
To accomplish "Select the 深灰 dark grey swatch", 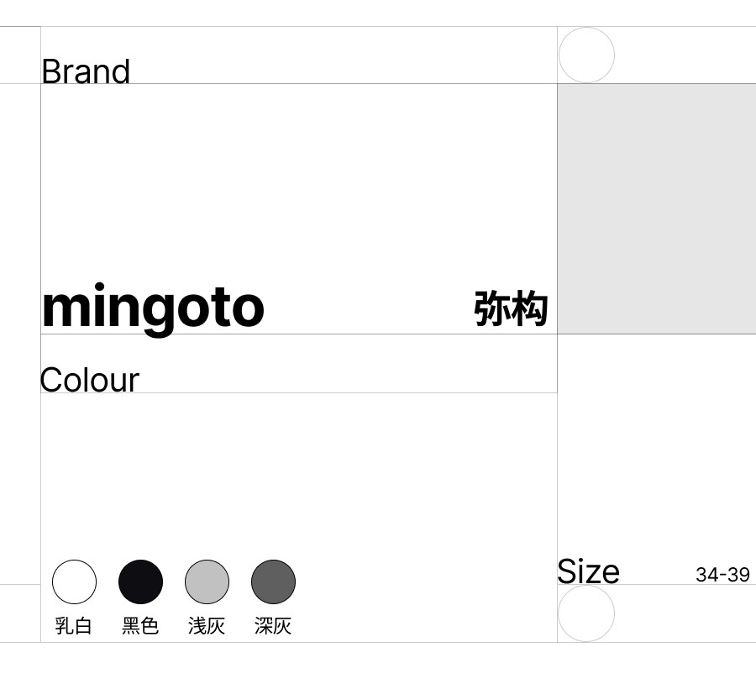I will click(x=273, y=582).
